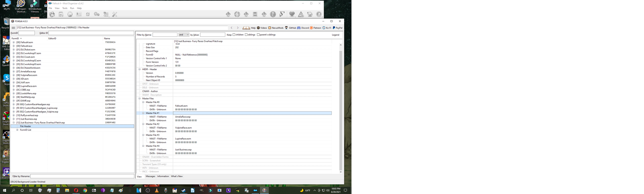The image size is (644, 194).
Task: Click the record view scroll-down arrow
Action: coord(341,172)
